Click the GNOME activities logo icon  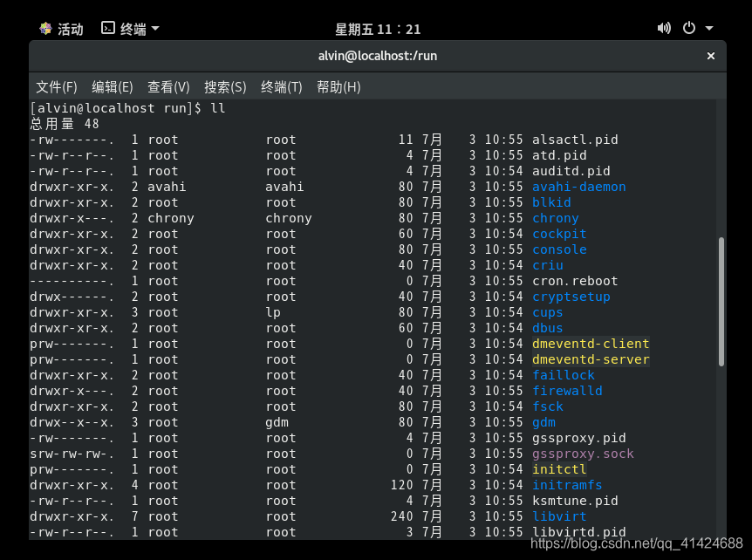click(x=45, y=29)
